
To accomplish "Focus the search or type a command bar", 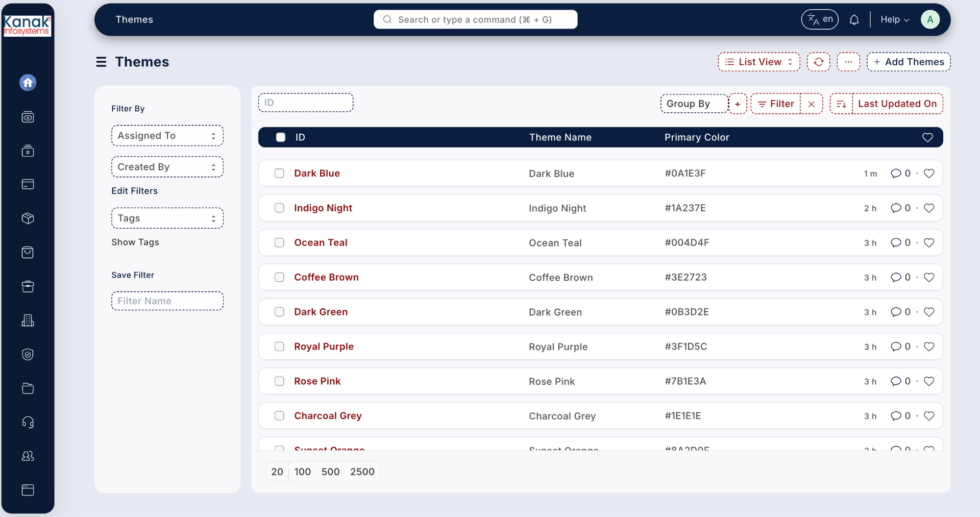I will point(475,19).
